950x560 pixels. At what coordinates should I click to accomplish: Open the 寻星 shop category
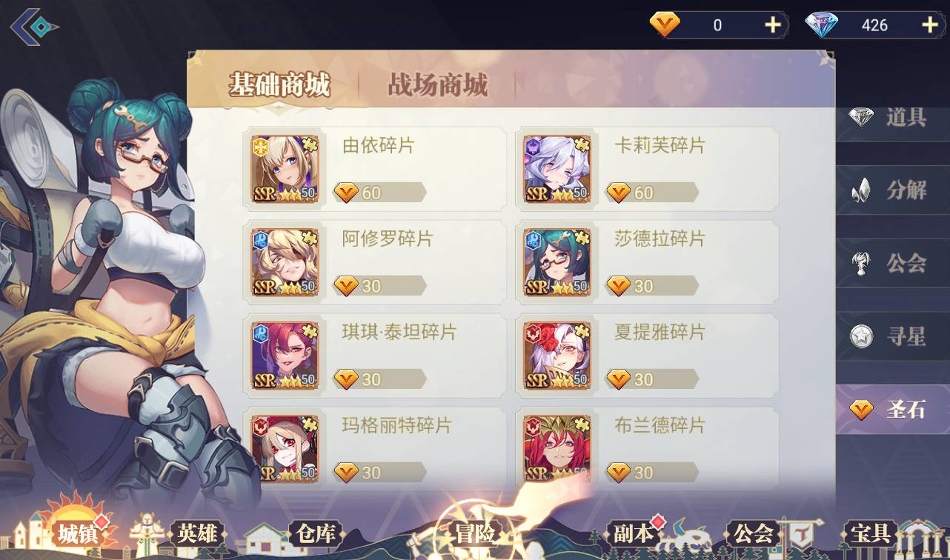(x=892, y=336)
